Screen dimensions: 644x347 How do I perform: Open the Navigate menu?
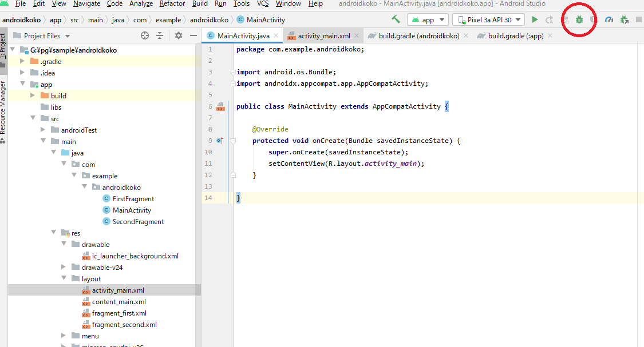pos(86,3)
